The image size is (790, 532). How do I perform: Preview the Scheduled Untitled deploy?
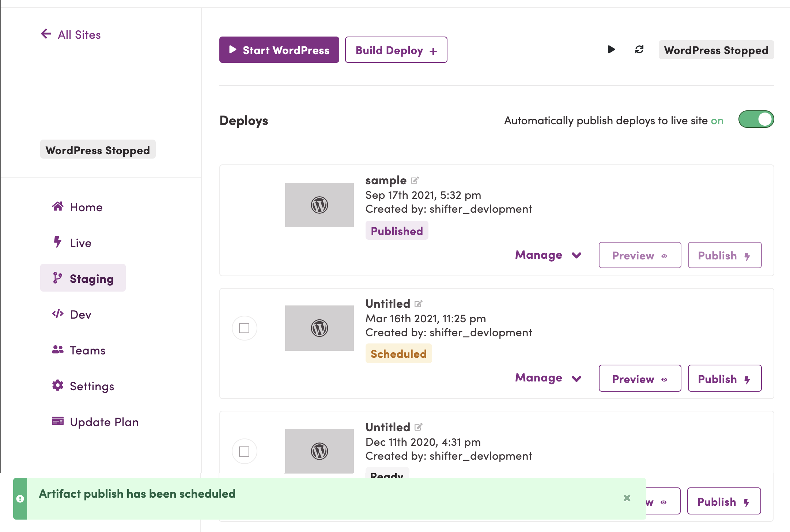(640, 378)
